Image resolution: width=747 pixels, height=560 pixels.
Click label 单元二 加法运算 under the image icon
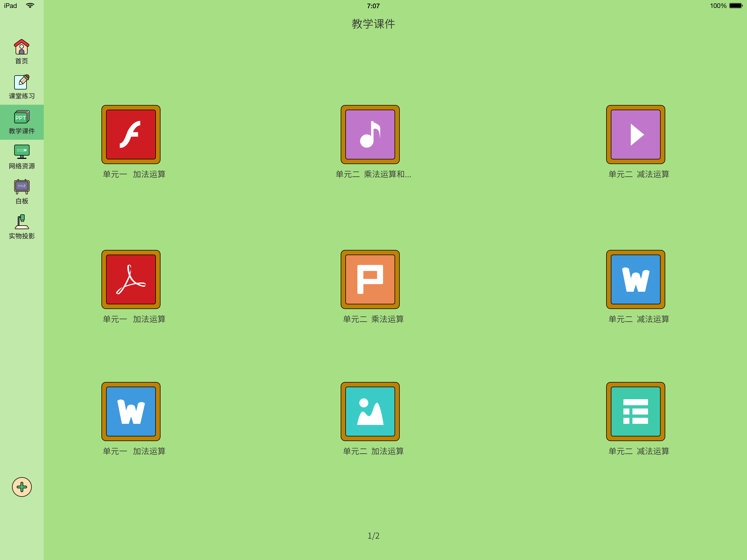click(x=373, y=451)
